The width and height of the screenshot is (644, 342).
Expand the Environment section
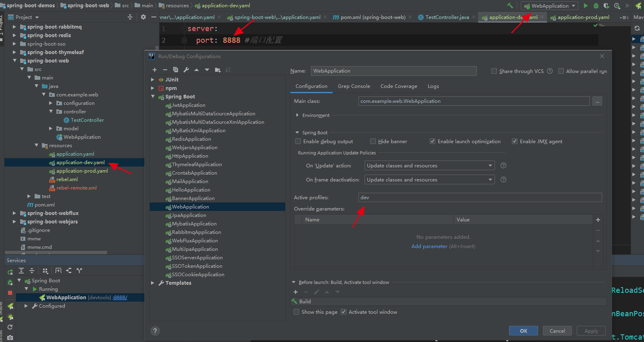[297, 115]
